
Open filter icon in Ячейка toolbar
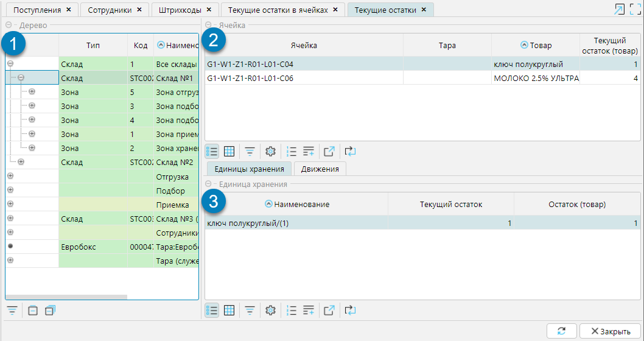250,152
